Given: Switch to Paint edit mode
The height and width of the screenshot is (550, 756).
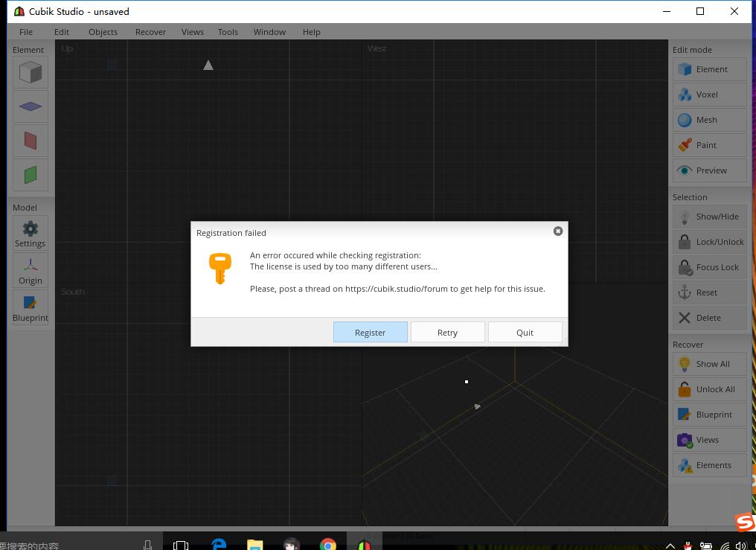Looking at the screenshot, I should 709,145.
